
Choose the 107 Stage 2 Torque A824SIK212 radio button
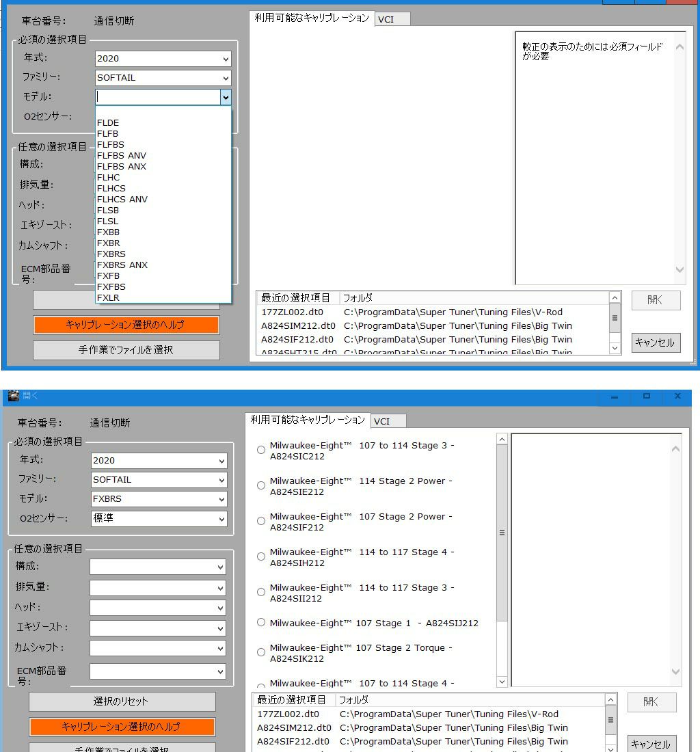(261, 652)
